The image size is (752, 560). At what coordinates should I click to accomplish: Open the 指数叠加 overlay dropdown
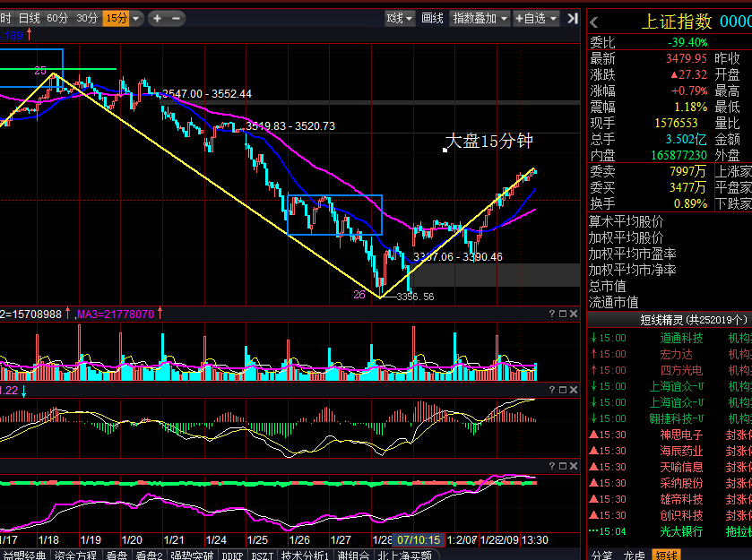click(480, 19)
